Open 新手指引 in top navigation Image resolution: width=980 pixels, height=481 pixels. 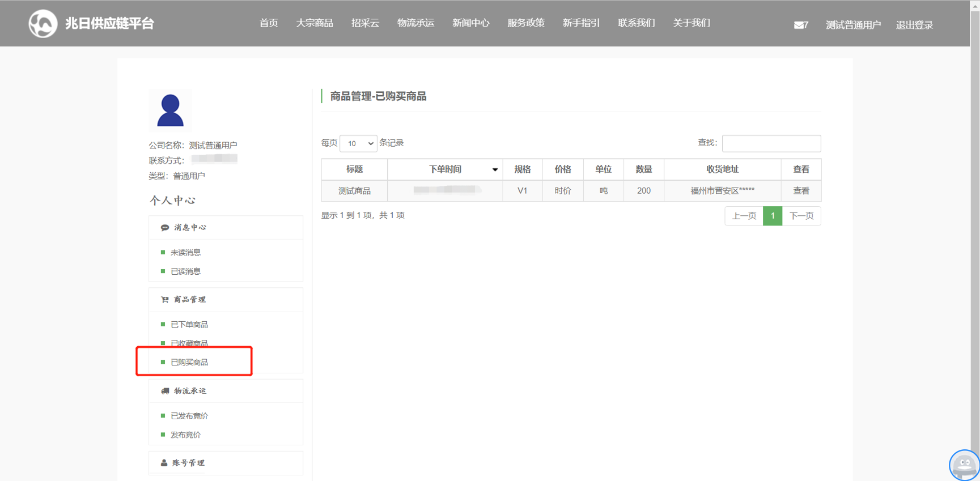click(581, 23)
